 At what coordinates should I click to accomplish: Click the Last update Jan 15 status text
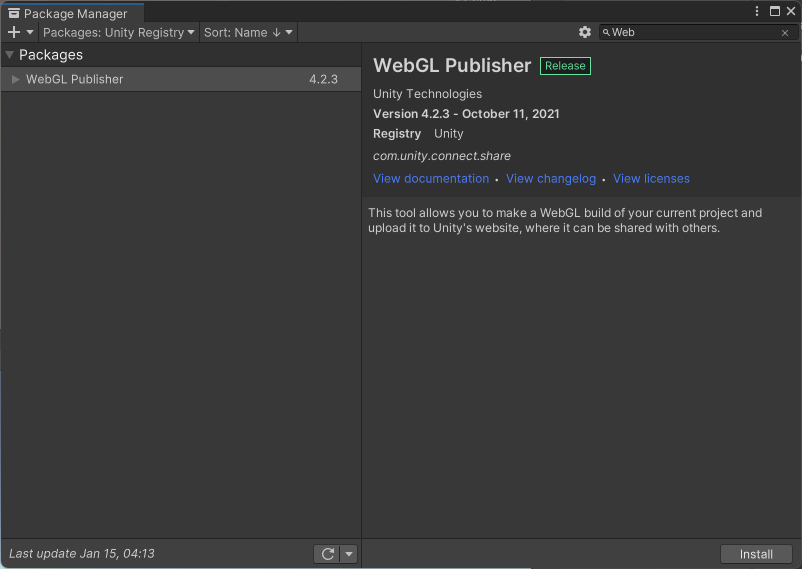82,554
